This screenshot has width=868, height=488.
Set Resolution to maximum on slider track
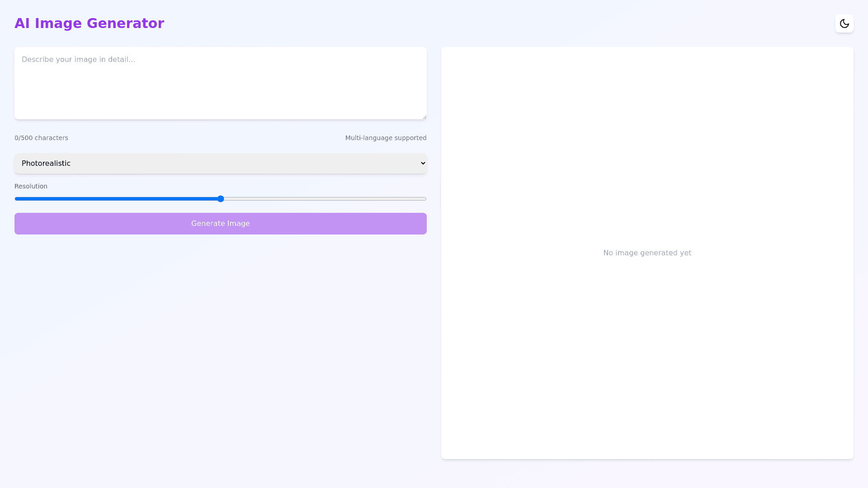click(425, 199)
